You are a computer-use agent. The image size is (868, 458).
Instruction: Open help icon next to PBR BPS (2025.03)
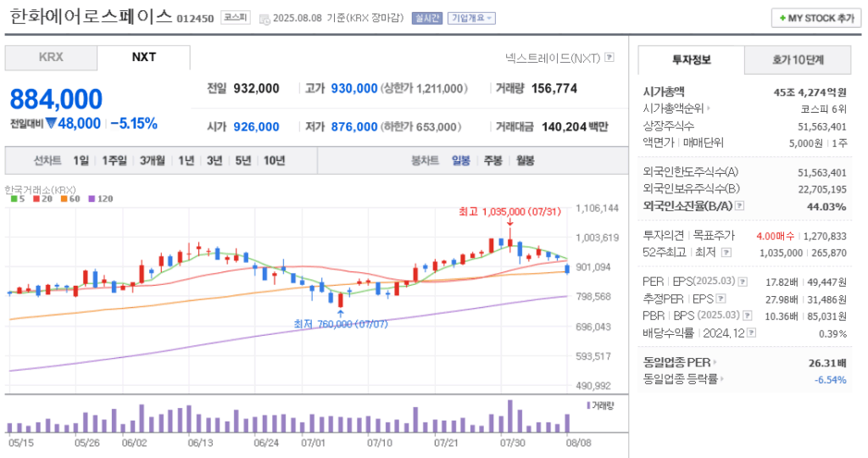(x=748, y=316)
